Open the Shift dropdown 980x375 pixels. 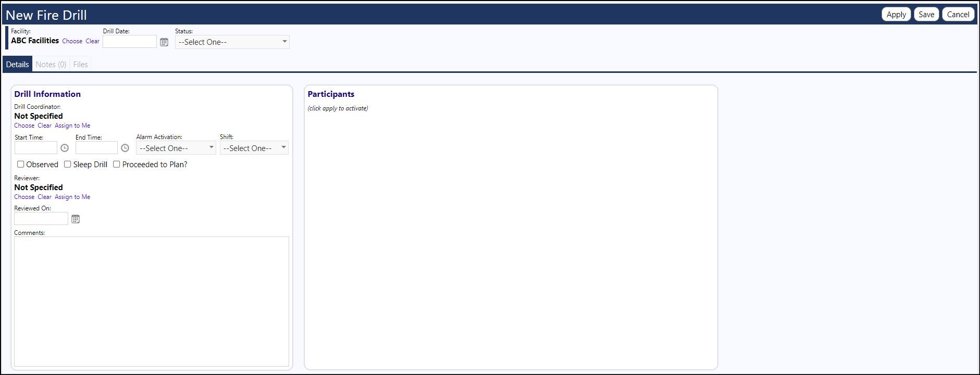(x=254, y=148)
